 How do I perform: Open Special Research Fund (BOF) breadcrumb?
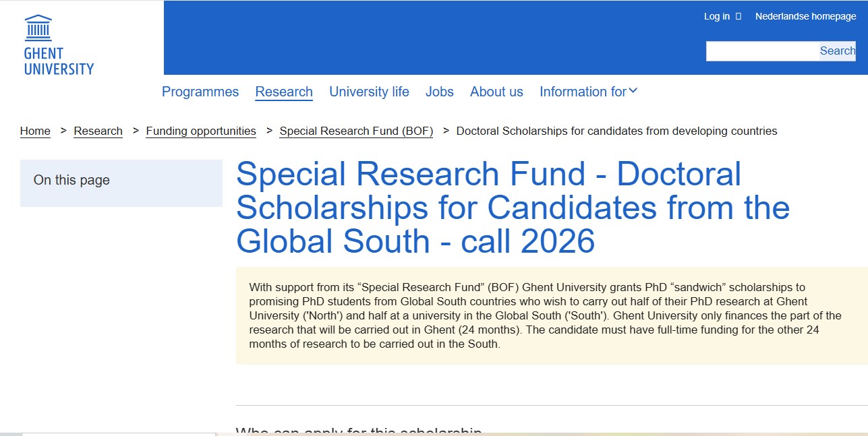(356, 131)
